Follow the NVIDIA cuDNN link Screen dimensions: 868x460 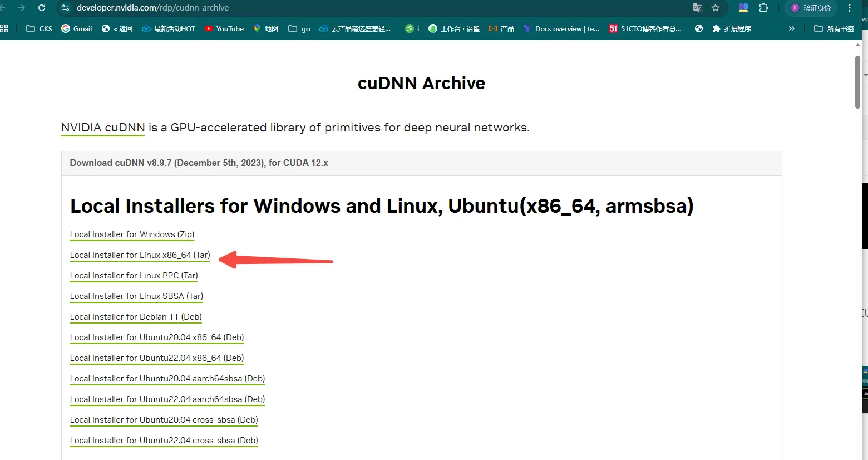(103, 128)
